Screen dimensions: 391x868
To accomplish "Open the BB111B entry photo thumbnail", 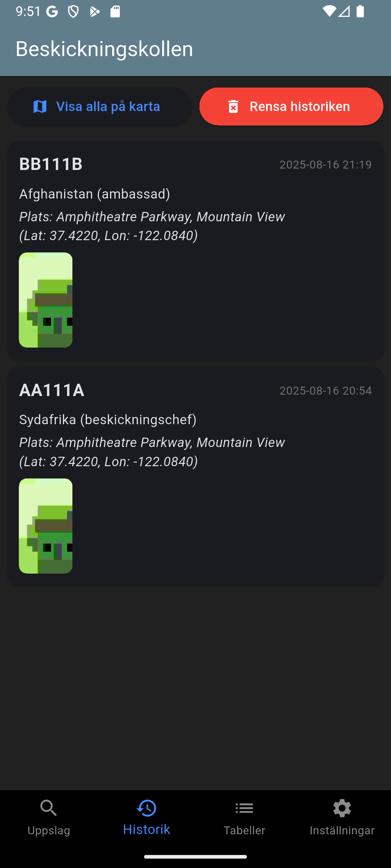I will [x=46, y=300].
